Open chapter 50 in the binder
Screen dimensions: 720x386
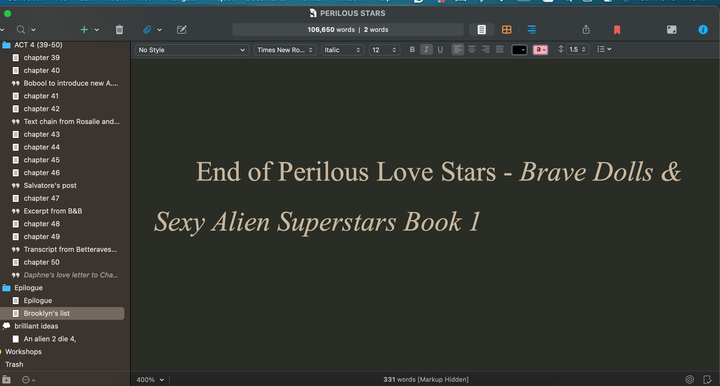[x=42, y=262]
